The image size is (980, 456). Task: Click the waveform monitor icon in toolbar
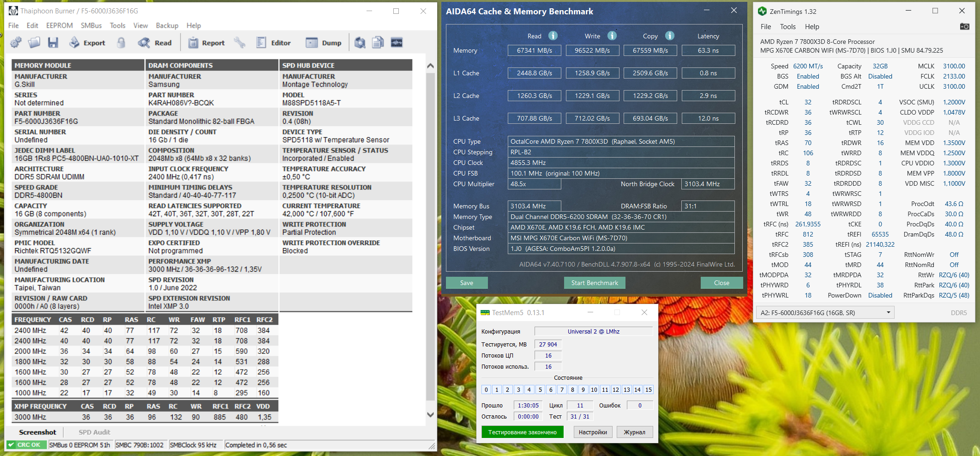tap(397, 43)
